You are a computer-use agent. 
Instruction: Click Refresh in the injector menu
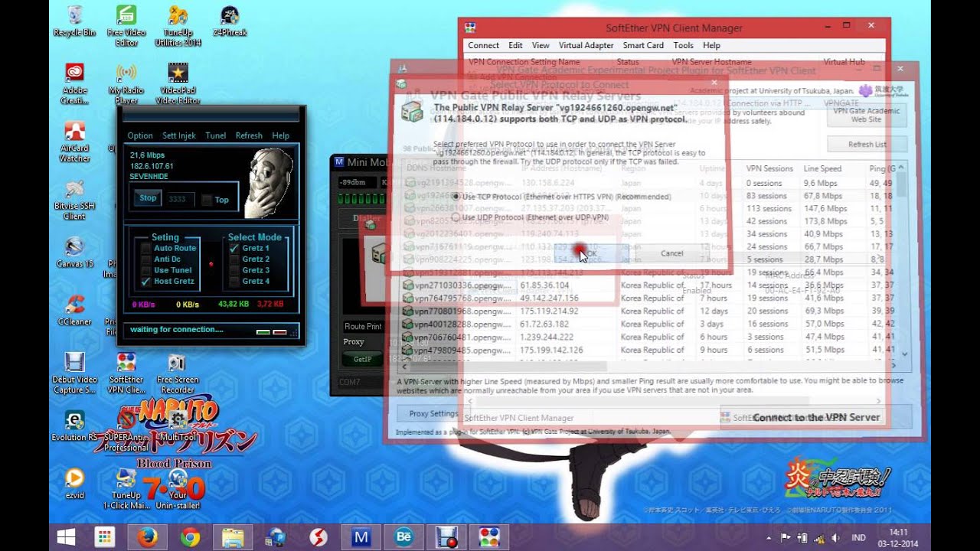point(249,135)
